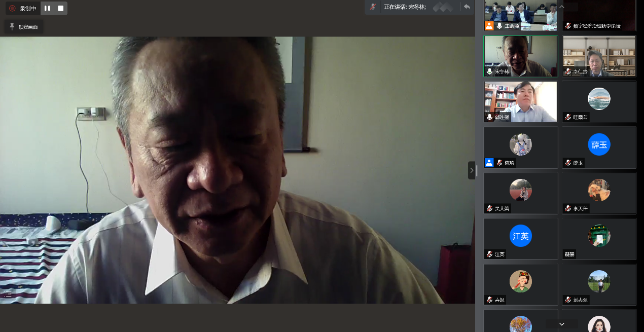Screen dimensions: 644x332
Task: Click muted mic icon on track-photo avatar tile
Action: (490, 208)
